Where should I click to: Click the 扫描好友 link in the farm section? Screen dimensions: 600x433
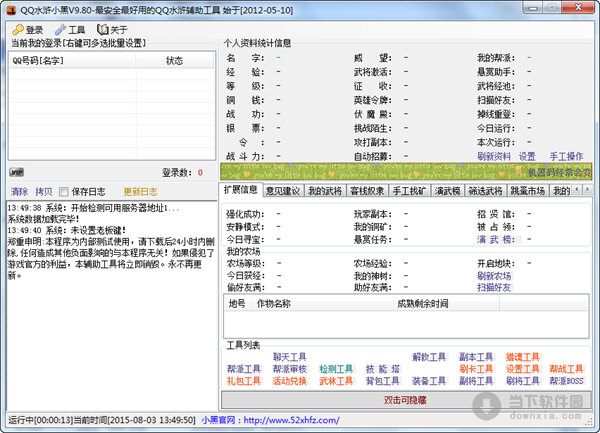(x=494, y=287)
